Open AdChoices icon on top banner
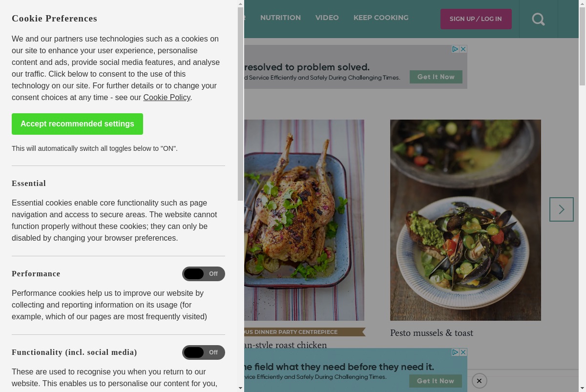The height and width of the screenshot is (392, 586). tap(455, 49)
